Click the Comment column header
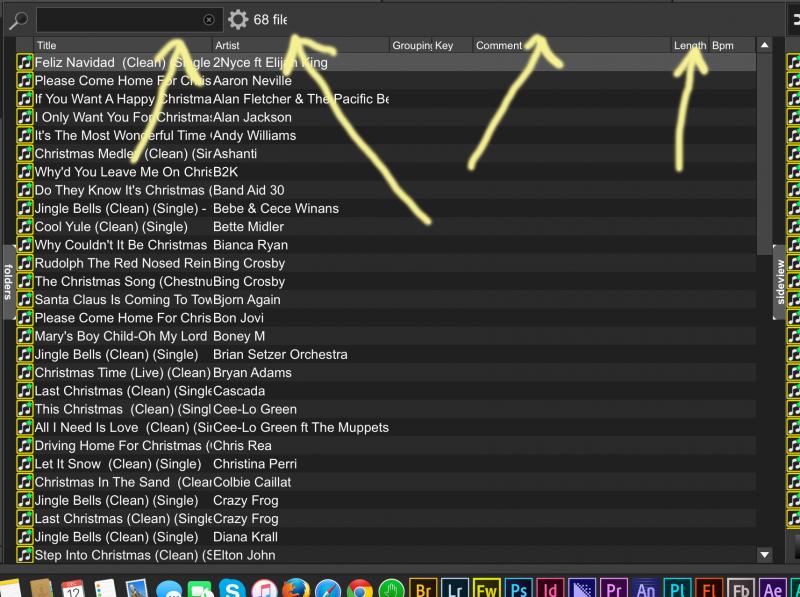The height and width of the screenshot is (597, 800). coord(570,45)
